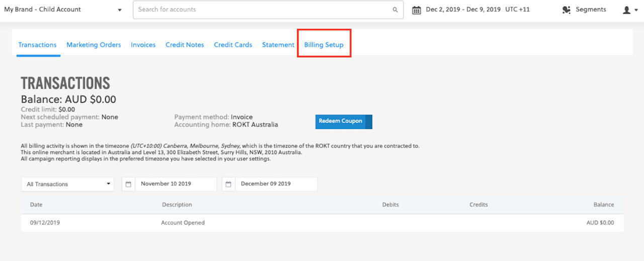Click the TRANSACTIONS page heading
The image size is (644, 261).
[65, 83]
